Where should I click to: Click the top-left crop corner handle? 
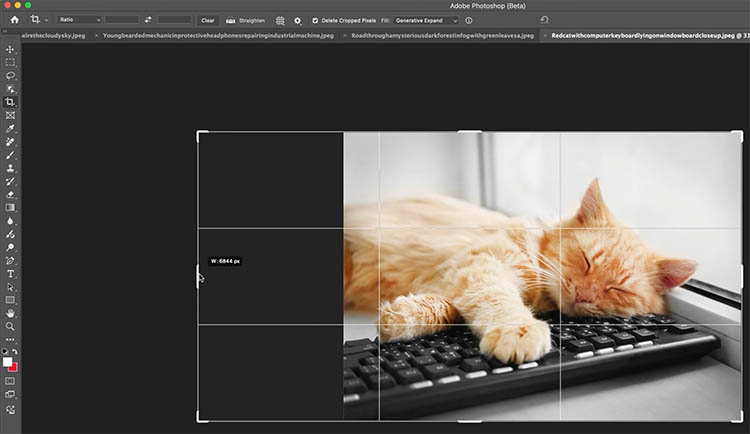point(201,135)
